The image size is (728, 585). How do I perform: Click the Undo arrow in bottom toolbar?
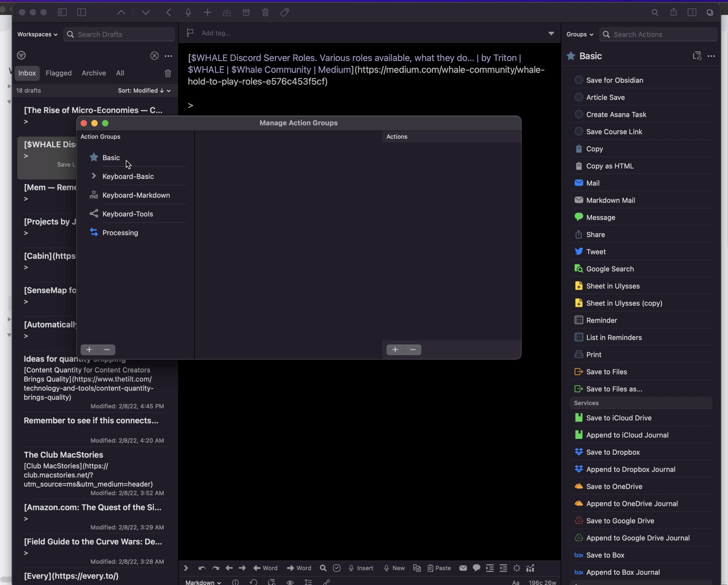(x=202, y=568)
